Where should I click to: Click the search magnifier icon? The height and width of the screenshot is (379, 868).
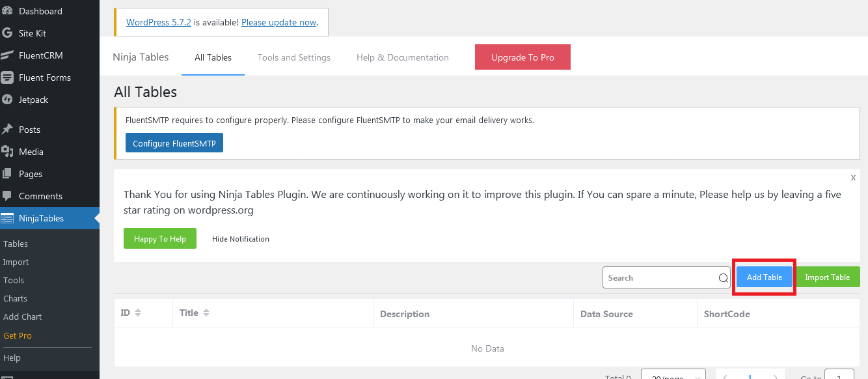(722, 277)
